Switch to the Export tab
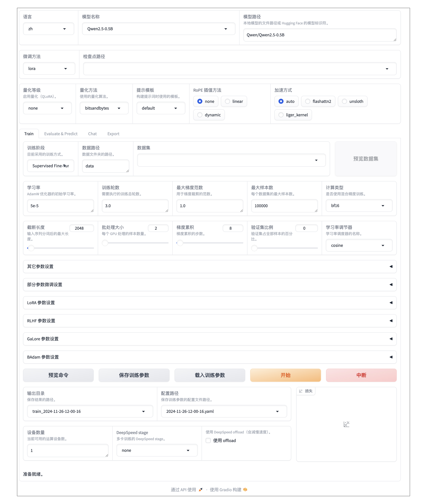 tap(113, 134)
